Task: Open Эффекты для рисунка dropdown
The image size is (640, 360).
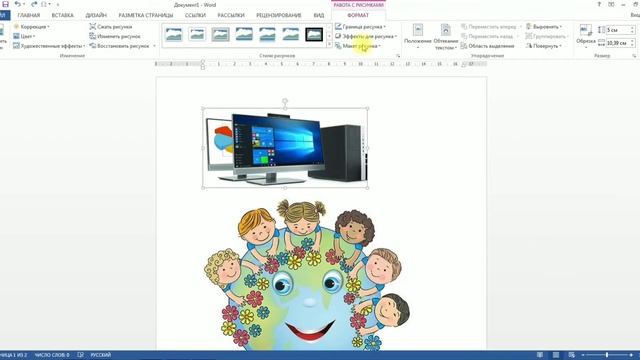Action: pyautogui.click(x=366, y=36)
